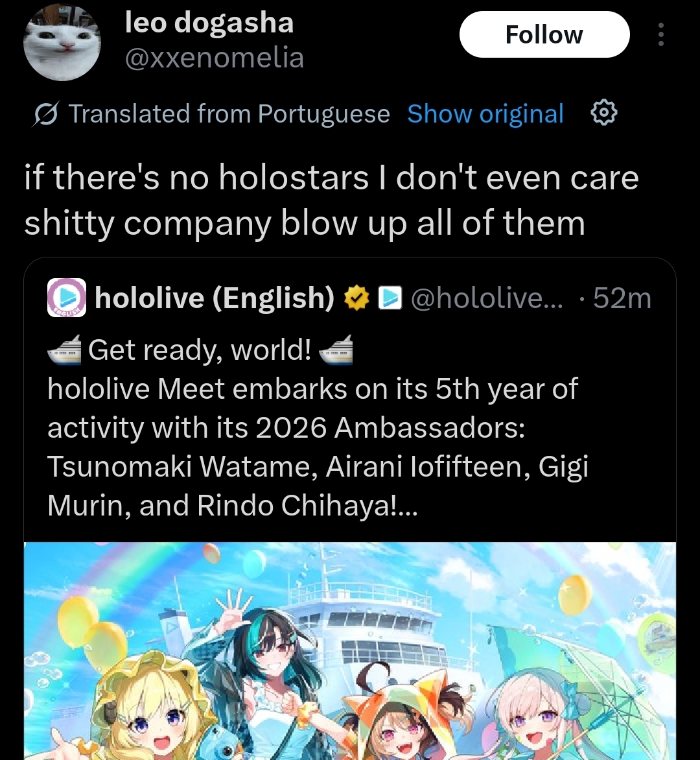Click the second ship emoji after world!
Image resolution: width=700 pixels, height=760 pixels.
[x=336, y=350]
